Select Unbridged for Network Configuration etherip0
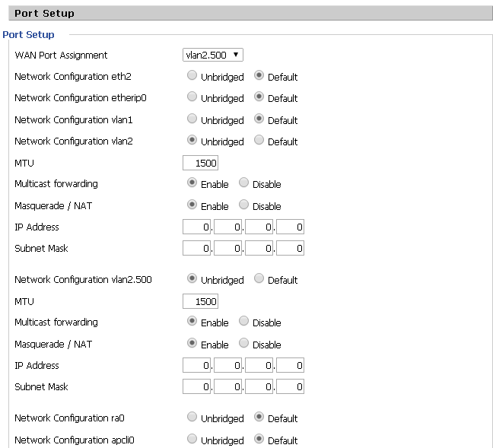 [x=192, y=97]
